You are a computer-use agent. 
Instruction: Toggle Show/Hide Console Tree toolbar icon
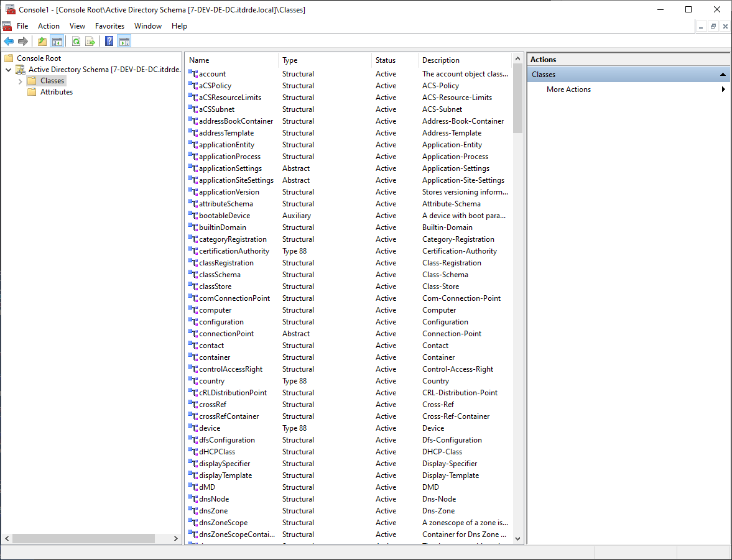click(x=57, y=42)
